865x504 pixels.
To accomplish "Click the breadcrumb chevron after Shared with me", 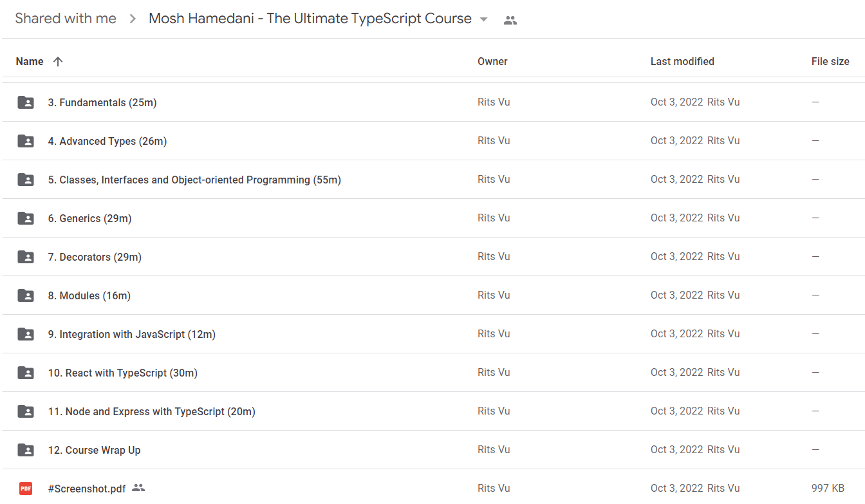I will (x=133, y=19).
